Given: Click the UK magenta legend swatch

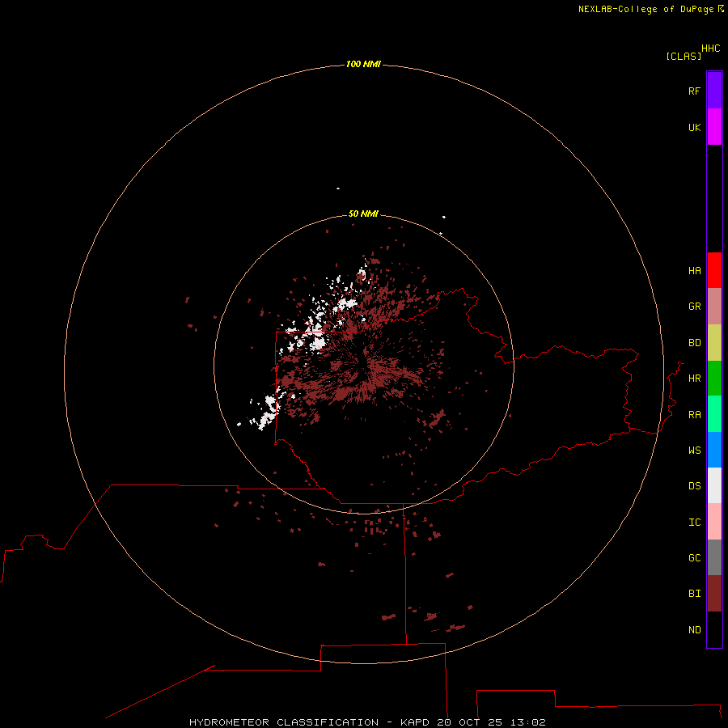Looking at the screenshot, I should click(714, 127).
